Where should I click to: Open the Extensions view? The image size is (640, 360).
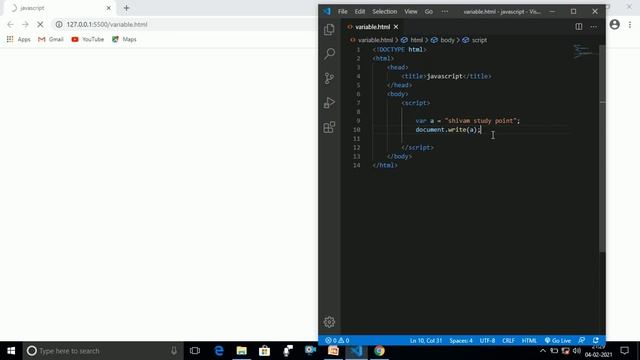329,127
